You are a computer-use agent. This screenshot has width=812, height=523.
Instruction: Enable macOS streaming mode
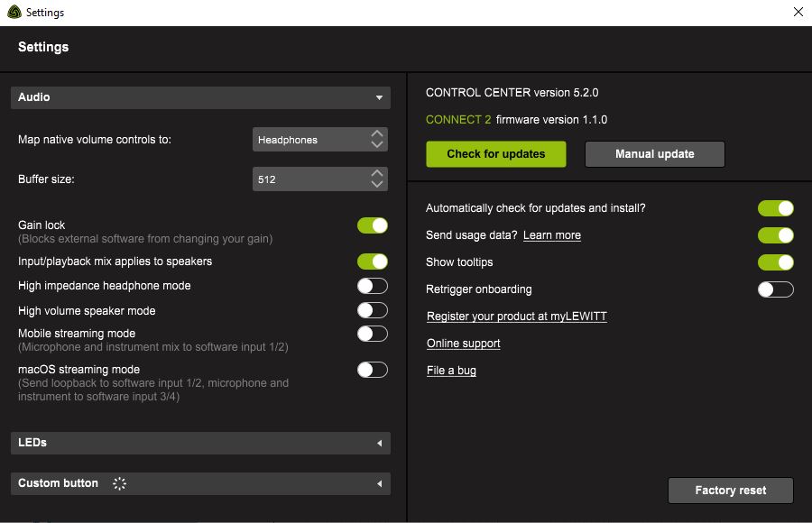coord(372,369)
